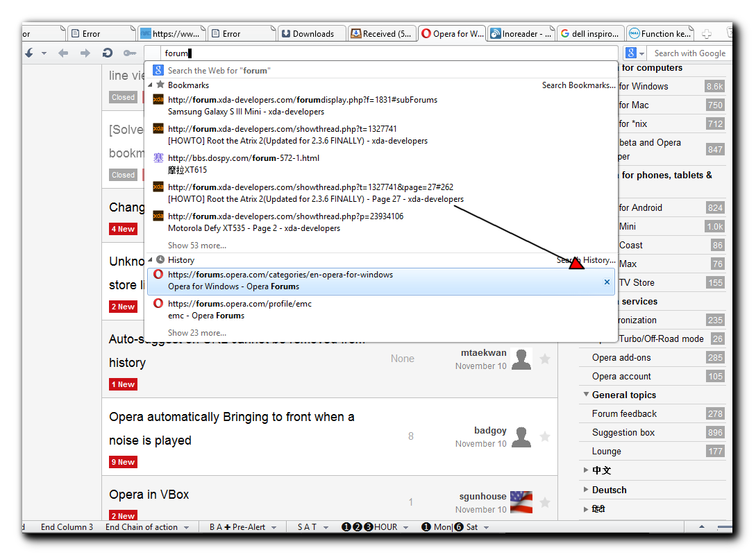Collapse the Bookmarks suggestion group
This screenshot has height=557, width=756.
[x=151, y=85]
